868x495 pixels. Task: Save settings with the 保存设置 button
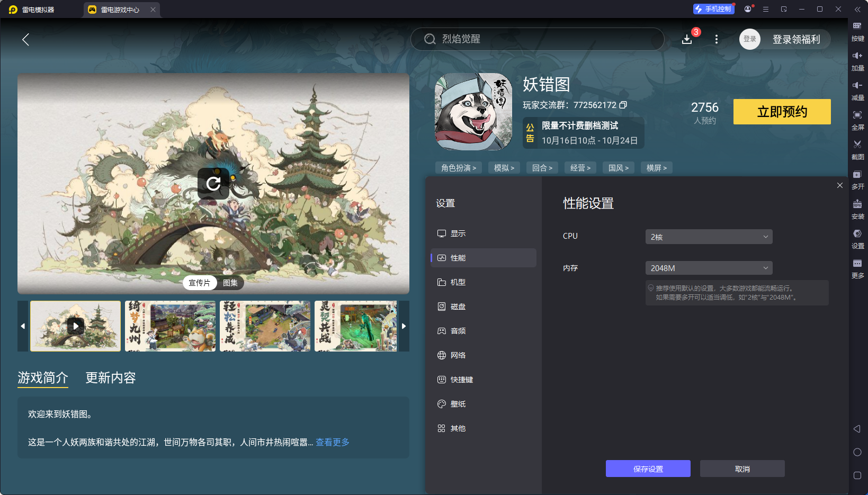coord(648,469)
